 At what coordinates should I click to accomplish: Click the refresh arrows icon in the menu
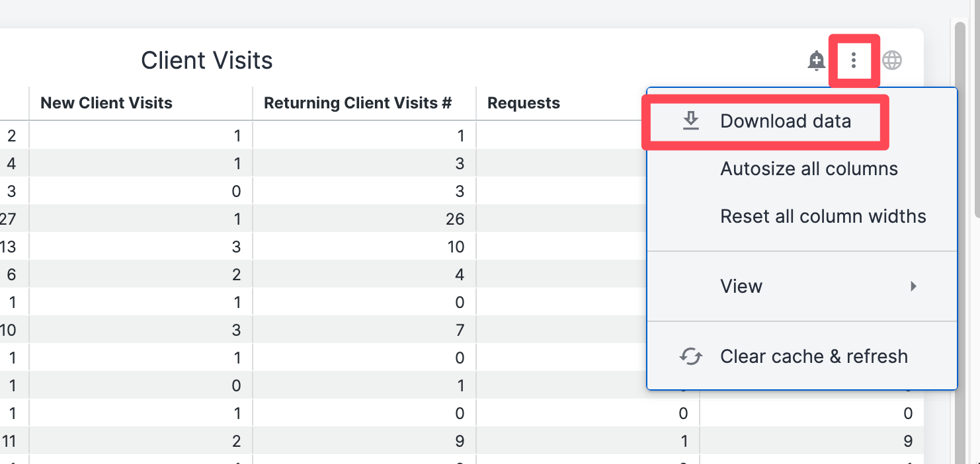tap(691, 356)
